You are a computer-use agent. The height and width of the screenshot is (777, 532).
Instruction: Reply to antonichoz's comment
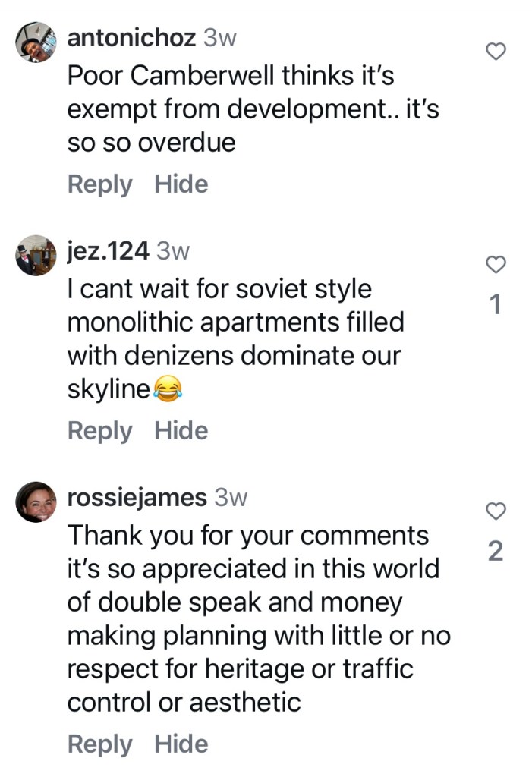click(99, 184)
